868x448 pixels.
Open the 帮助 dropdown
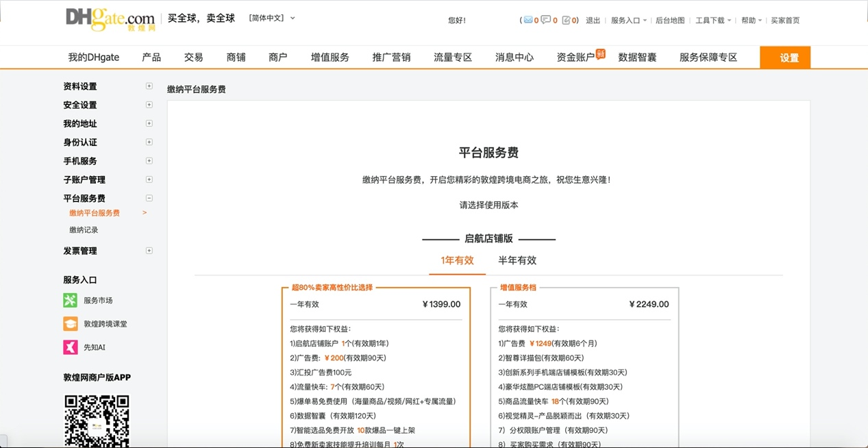tap(752, 21)
